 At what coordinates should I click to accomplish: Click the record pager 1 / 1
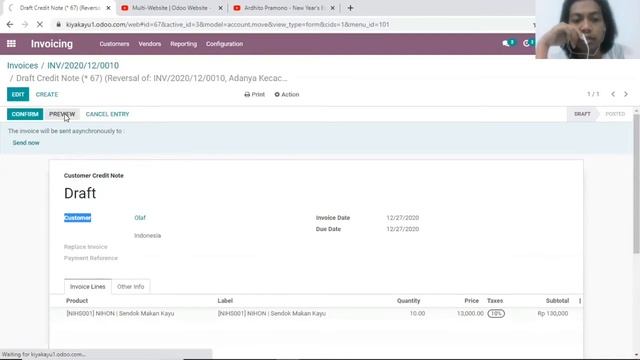(593, 94)
